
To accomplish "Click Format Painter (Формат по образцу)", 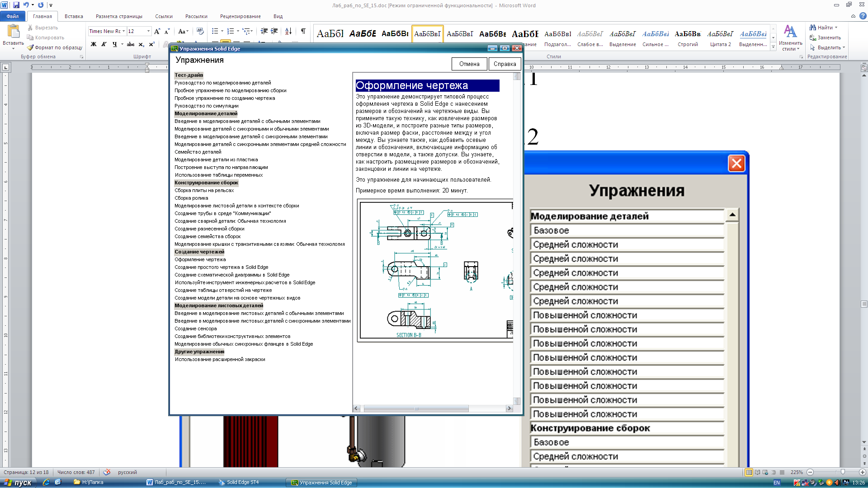I will (x=55, y=47).
